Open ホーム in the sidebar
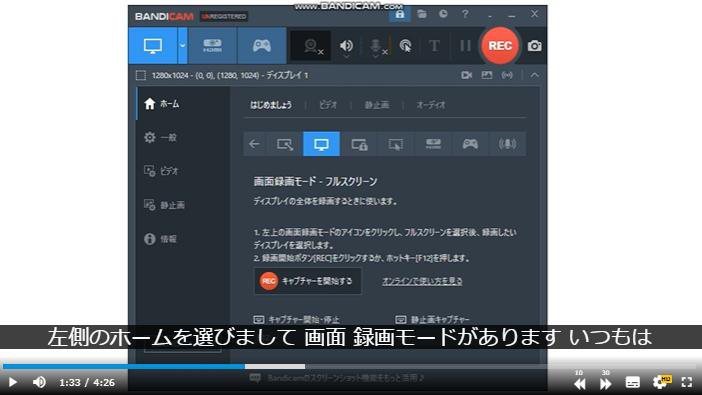This screenshot has width=702, height=395. [x=183, y=104]
